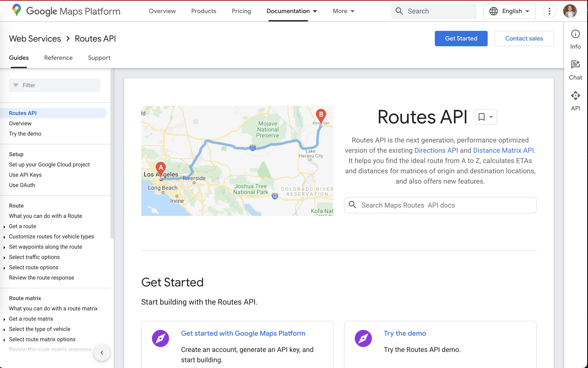This screenshot has width=588, height=368.
Task: Open Get started with Google Maps Platform link
Action: (x=243, y=333)
